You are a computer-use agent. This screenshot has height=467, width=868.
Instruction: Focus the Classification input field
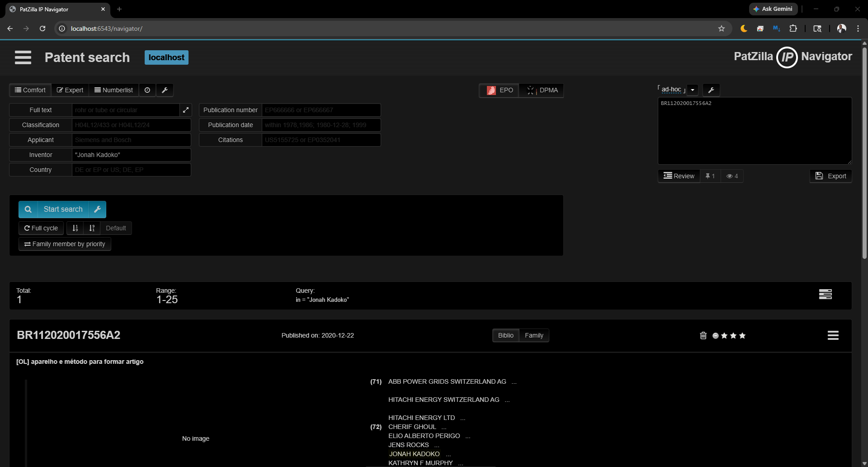pos(131,125)
